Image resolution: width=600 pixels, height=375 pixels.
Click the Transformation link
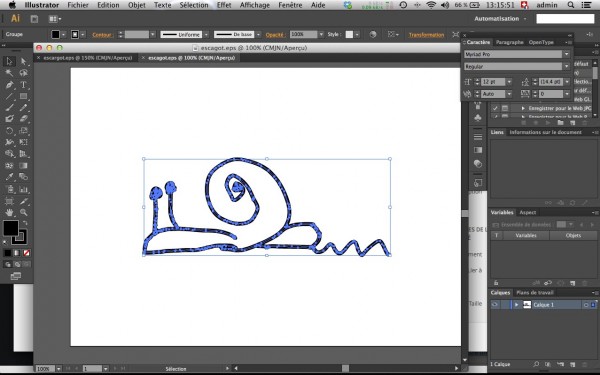(x=426, y=35)
